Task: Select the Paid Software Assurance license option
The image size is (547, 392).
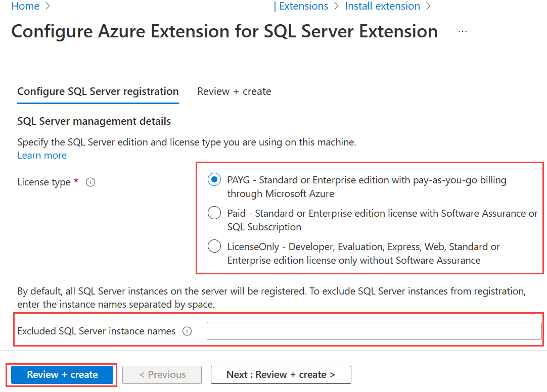Action: (x=214, y=213)
